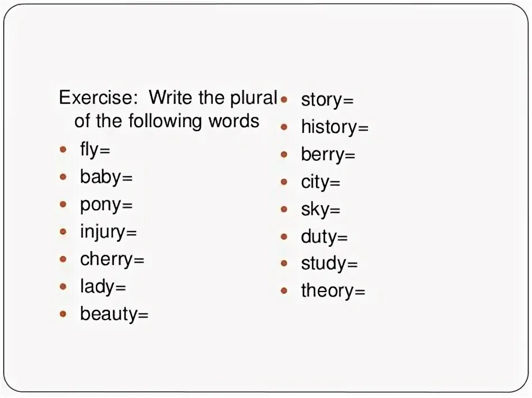Click the word 'fly=' in the list
532x398 pixels.
point(95,150)
